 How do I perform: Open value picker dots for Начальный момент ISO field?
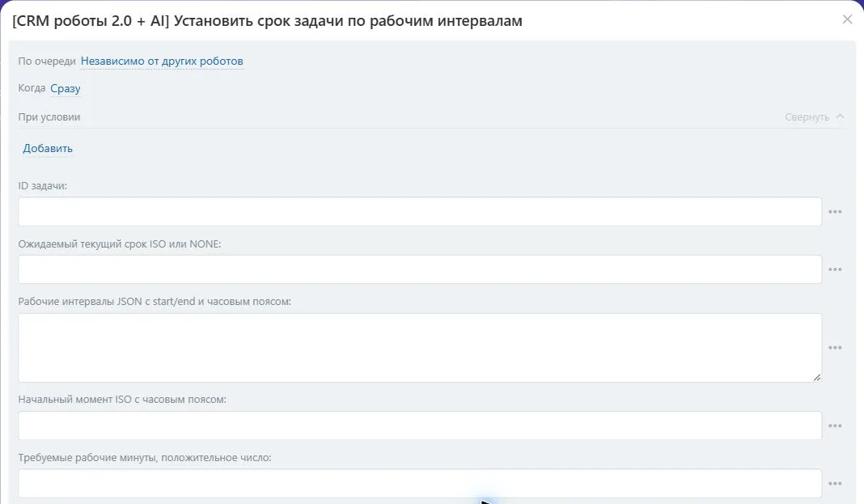[835, 426]
